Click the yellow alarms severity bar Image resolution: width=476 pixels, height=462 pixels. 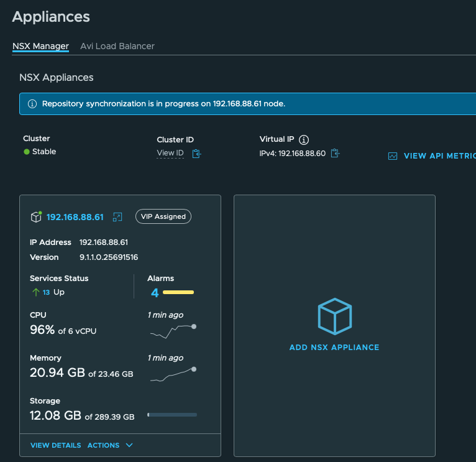tap(178, 292)
